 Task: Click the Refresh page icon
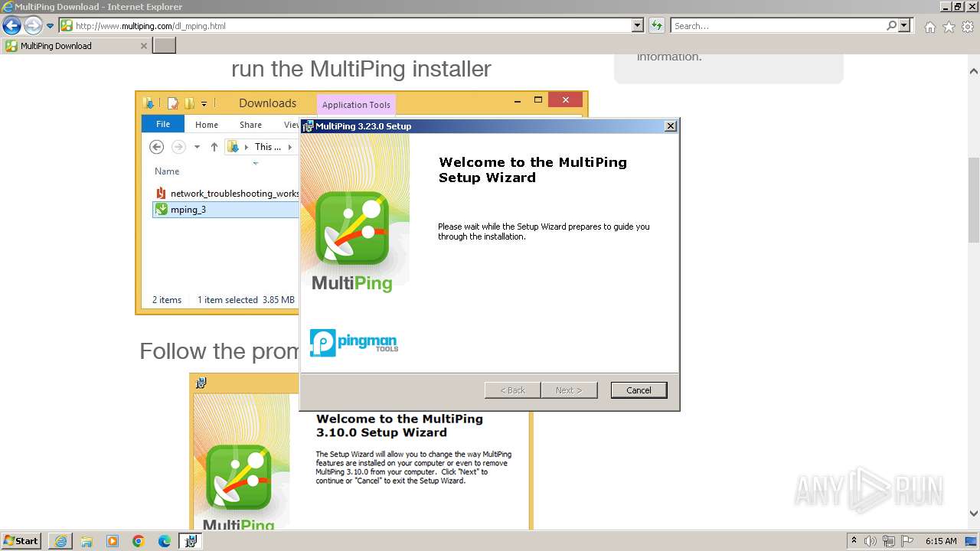coord(656,26)
